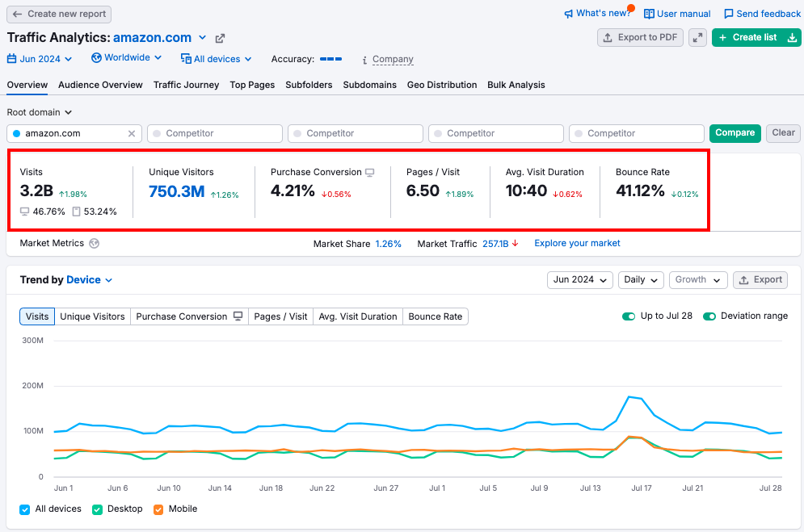The width and height of the screenshot is (804, 532).
Task: Click the download icon on Create list
Action: [791, 38]
